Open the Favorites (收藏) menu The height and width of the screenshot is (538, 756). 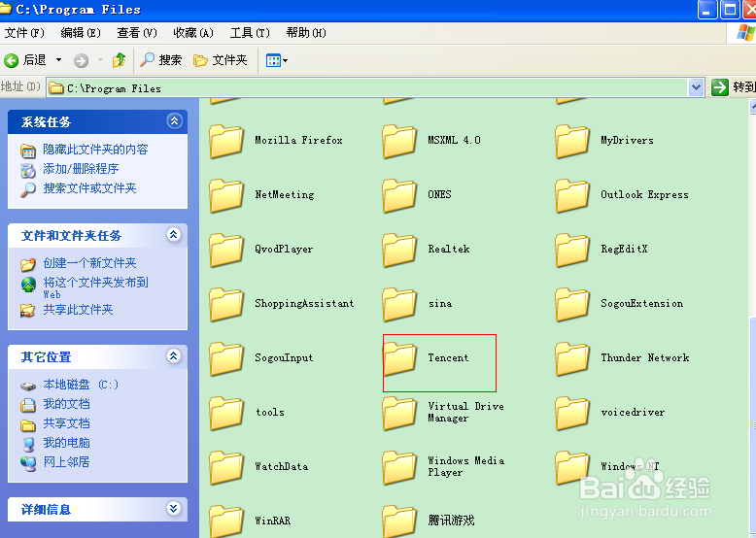click(x=193, y=33)
